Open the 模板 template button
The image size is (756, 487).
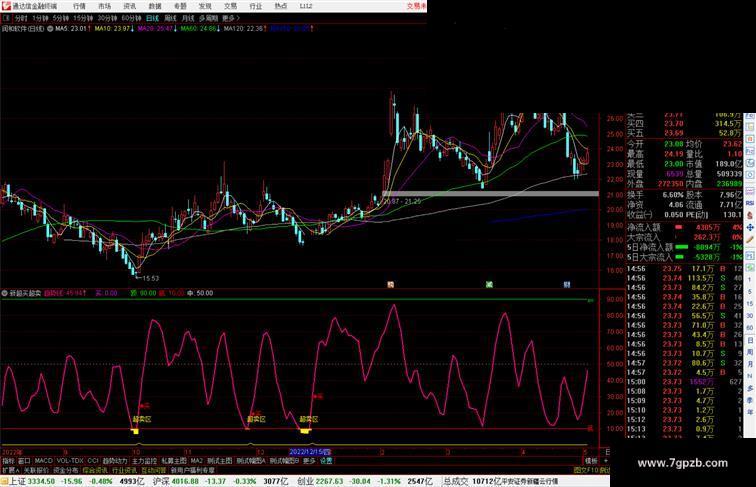click(591, 461)
